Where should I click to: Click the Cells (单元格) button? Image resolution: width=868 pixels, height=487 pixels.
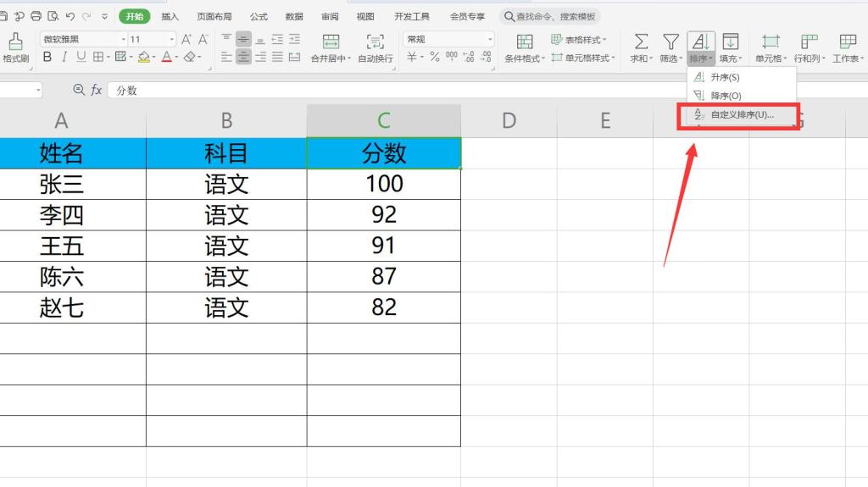(771, 48)
